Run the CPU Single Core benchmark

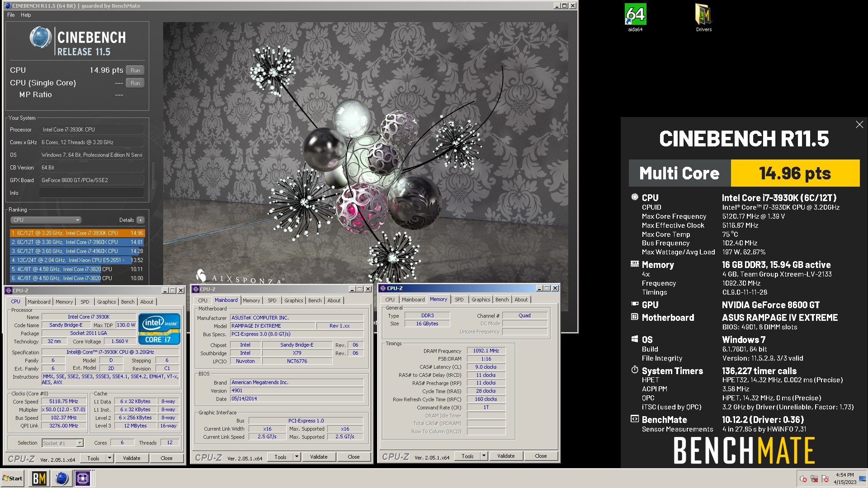[x=135, y=83]
